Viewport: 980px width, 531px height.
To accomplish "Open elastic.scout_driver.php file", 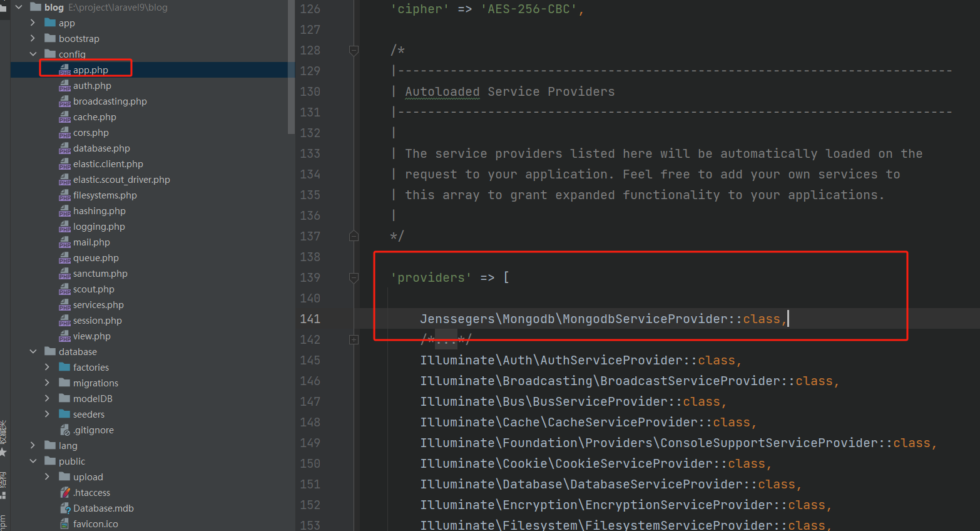I will point(121,180).
